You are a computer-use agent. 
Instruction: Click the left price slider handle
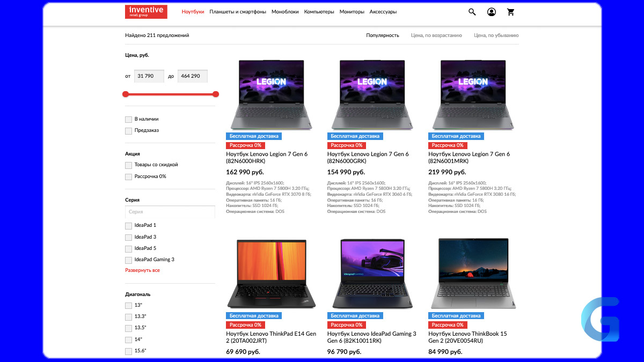pyautogui.click(x=126, y=94)
